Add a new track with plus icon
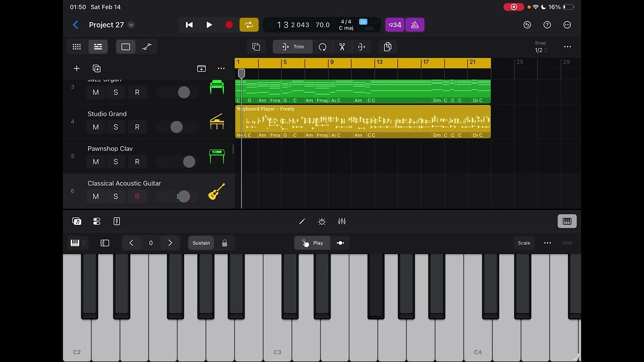 (x=76, y=68)
